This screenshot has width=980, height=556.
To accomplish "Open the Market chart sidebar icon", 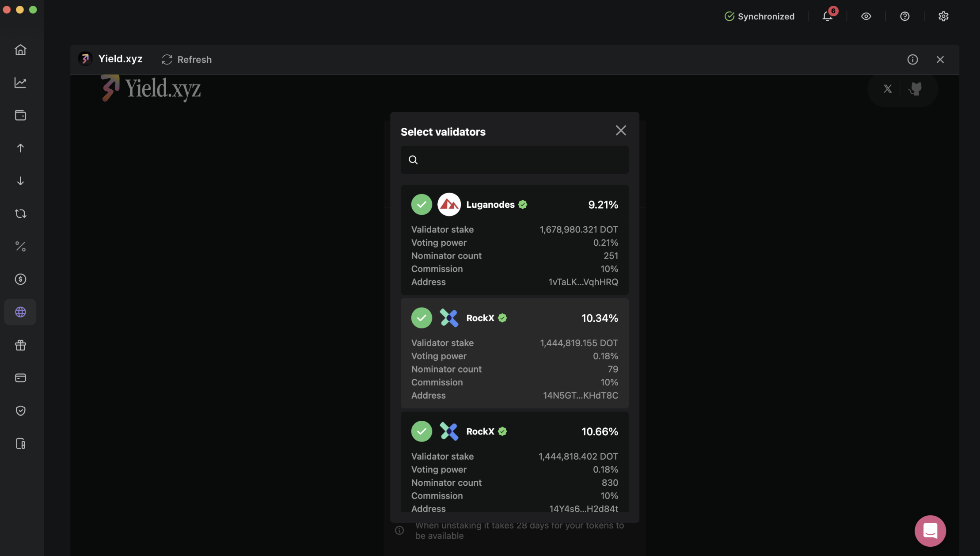I will [20, 83].
